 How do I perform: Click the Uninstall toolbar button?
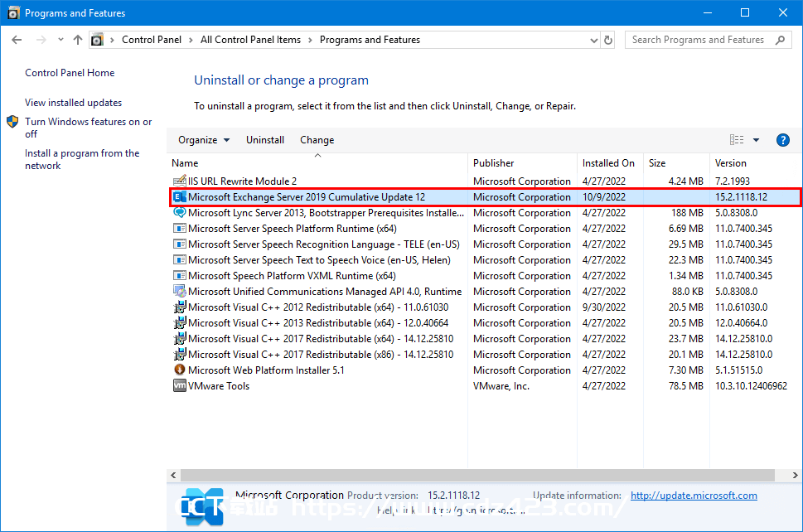pos(264,140)
